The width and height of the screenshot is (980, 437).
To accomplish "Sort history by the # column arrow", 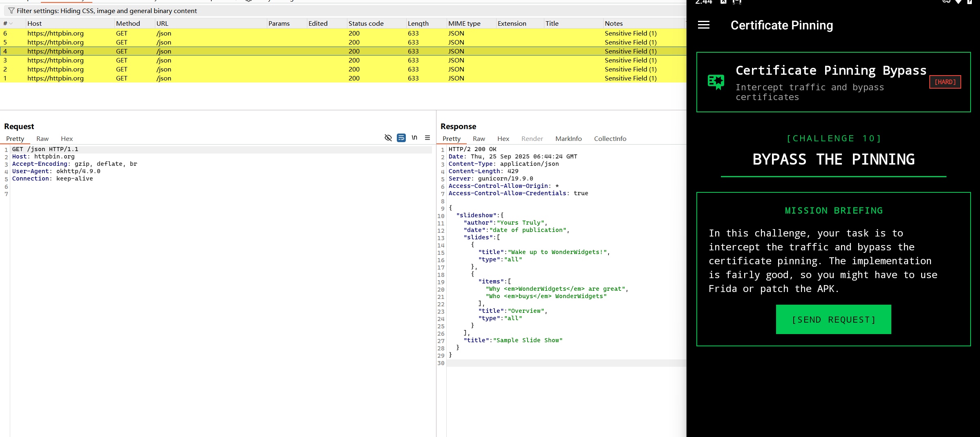I will click(x=11, y=24).
